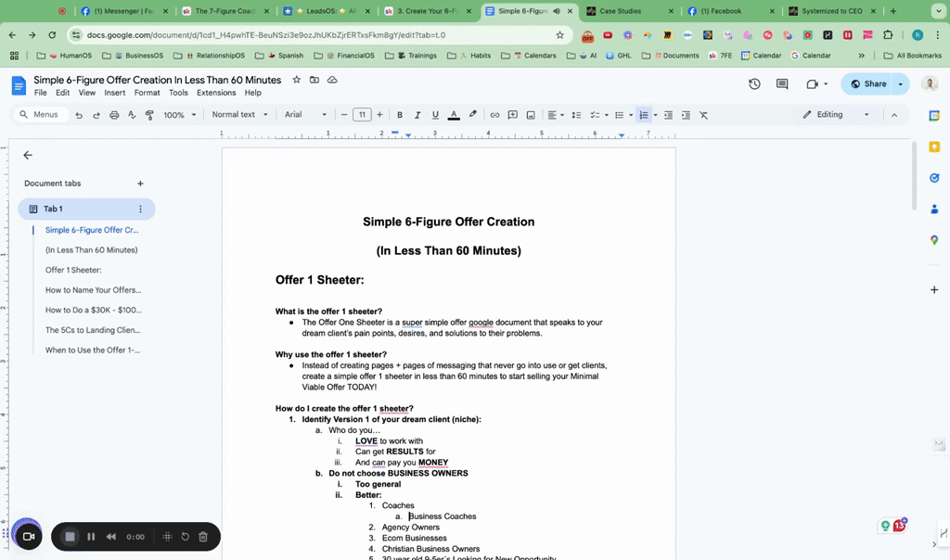Open Calendar in the side panel
This screenshot has width=950, height=560.
934,116
